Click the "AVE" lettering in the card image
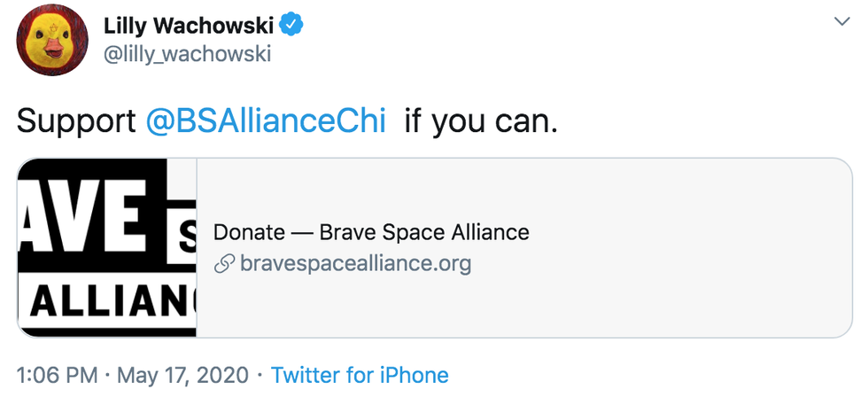Viewport: 868px width, 397px height. 84,218
